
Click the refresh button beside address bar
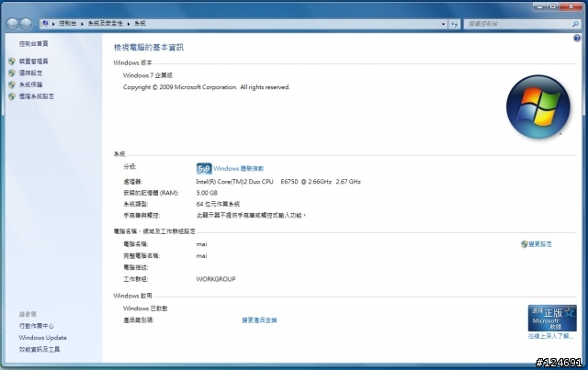point(455,24)
